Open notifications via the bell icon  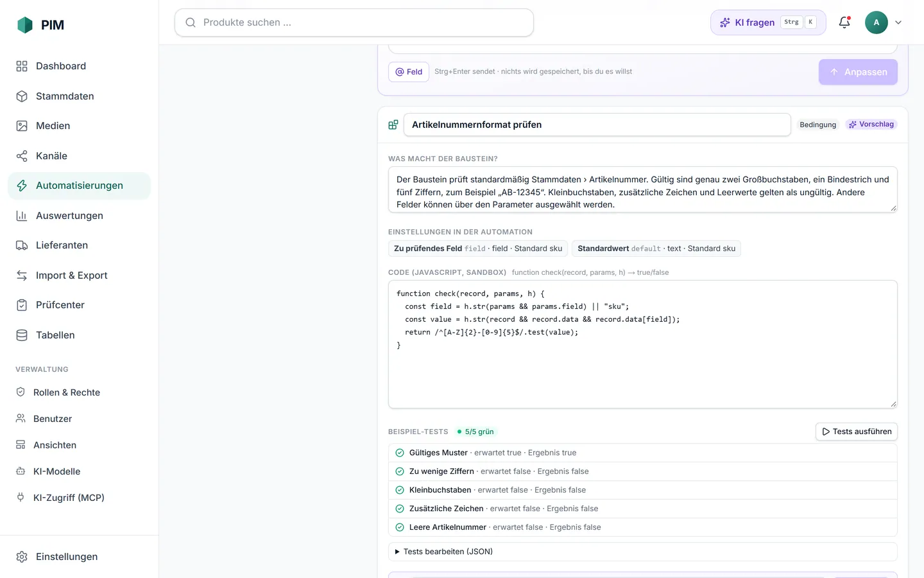tap(844, 22)
